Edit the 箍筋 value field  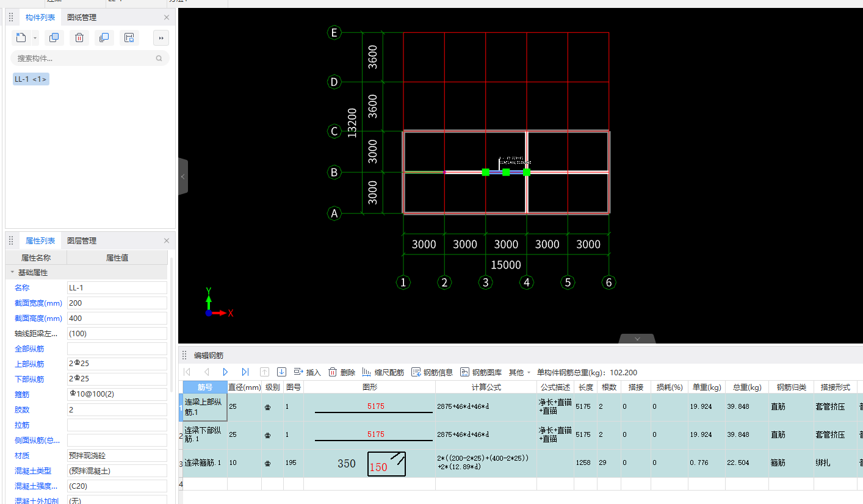117,395
